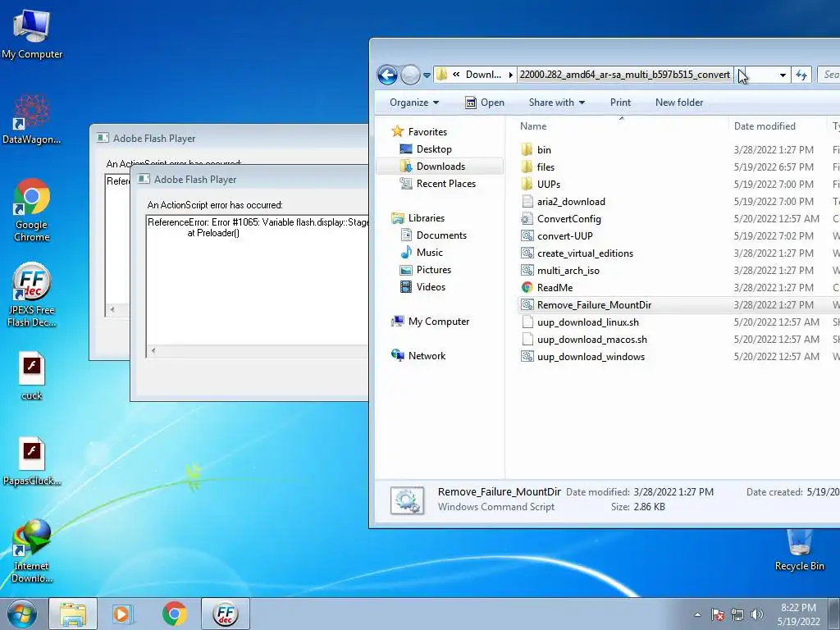Open Action Center flag in tray
Image resolution: width=840 pixels, height=630 pixels.
pos(717,614)
